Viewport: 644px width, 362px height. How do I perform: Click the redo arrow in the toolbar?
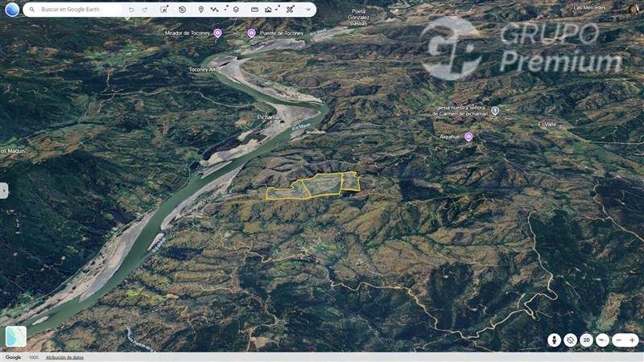point(145,10)
